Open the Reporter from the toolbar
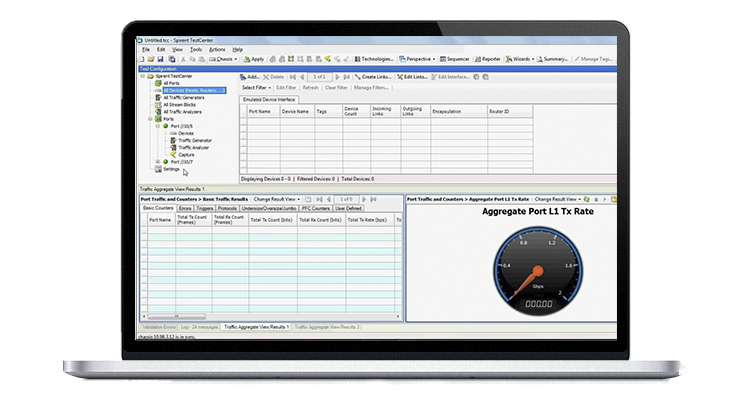 point(487,59)
